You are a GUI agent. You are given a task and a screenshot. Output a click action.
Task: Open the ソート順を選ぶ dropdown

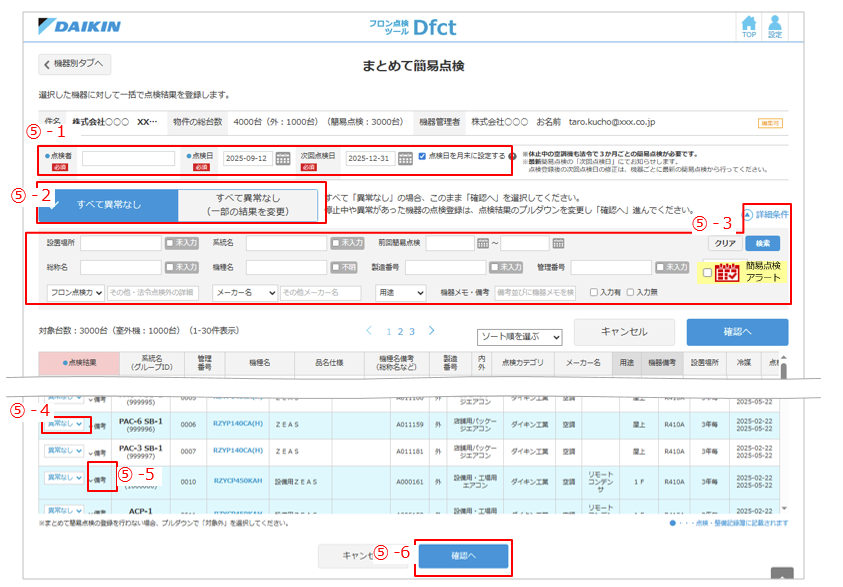(x=520, y=337)
